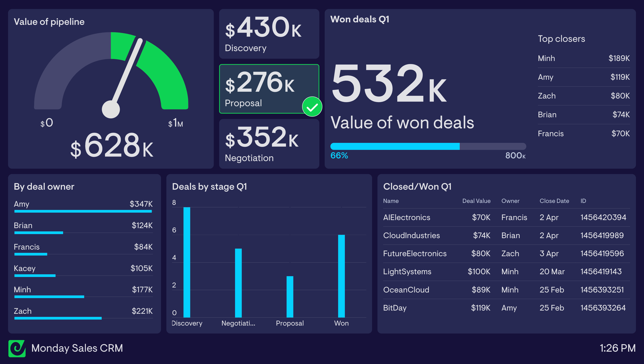Click Zach's $221K deal owner bar
The height and width of the screenshot is (364, 644).
click(x=58, y=318)
